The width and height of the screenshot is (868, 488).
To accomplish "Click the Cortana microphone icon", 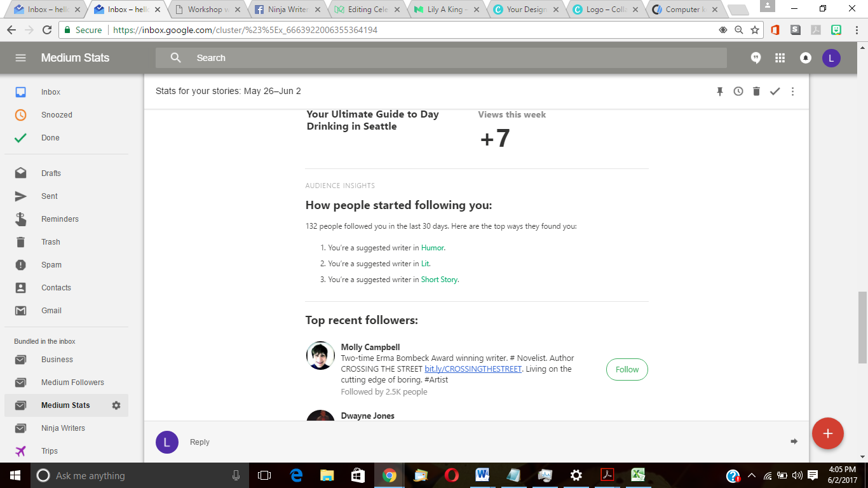I will (x=236, y=475).
